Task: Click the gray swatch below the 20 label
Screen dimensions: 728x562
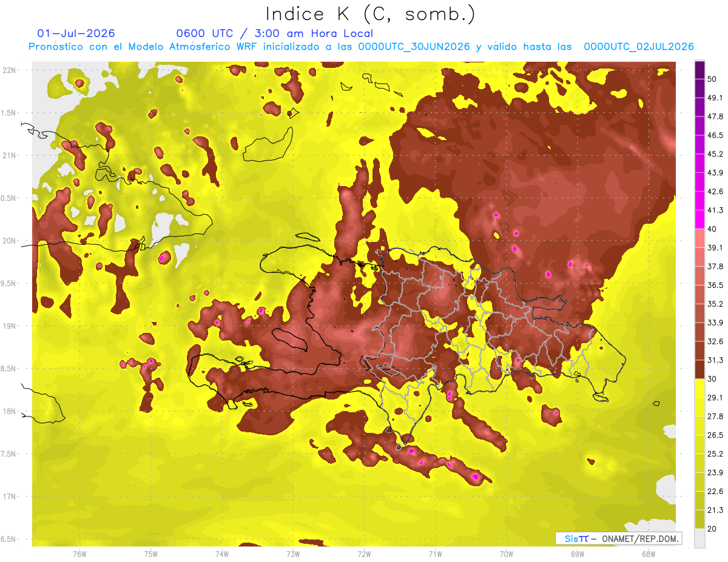Action: [699, 538]
